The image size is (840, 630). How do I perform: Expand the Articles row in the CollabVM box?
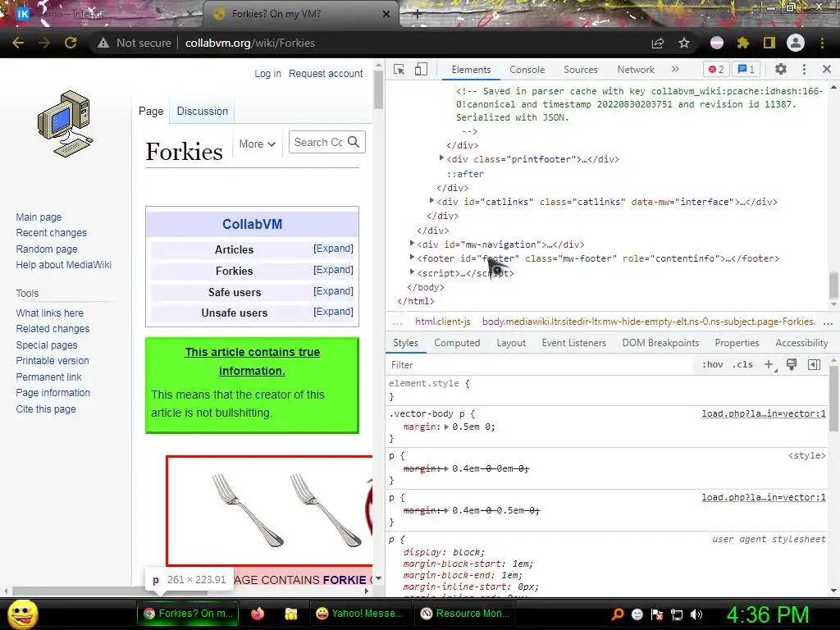[333, 249]
